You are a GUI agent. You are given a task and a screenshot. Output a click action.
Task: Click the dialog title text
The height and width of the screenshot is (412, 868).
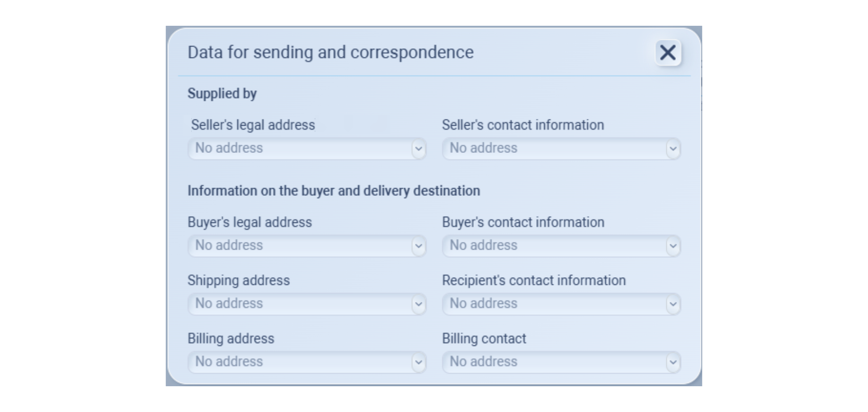pos(330,52)
